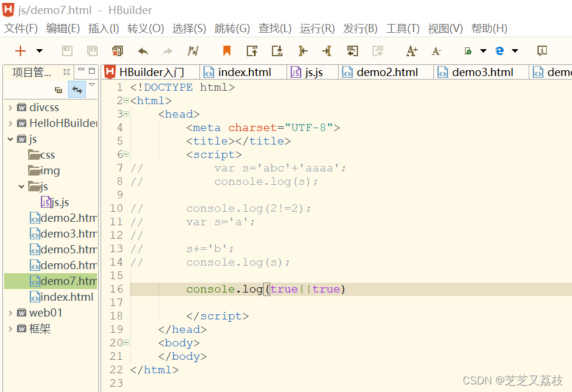Click the blue IE browser icon

[500, 51]
